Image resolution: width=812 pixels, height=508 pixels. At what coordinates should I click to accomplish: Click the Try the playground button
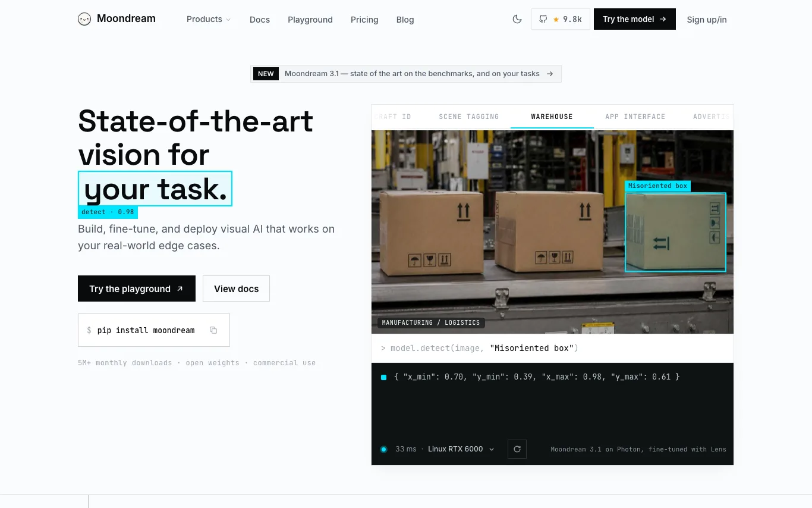[137, 289]
